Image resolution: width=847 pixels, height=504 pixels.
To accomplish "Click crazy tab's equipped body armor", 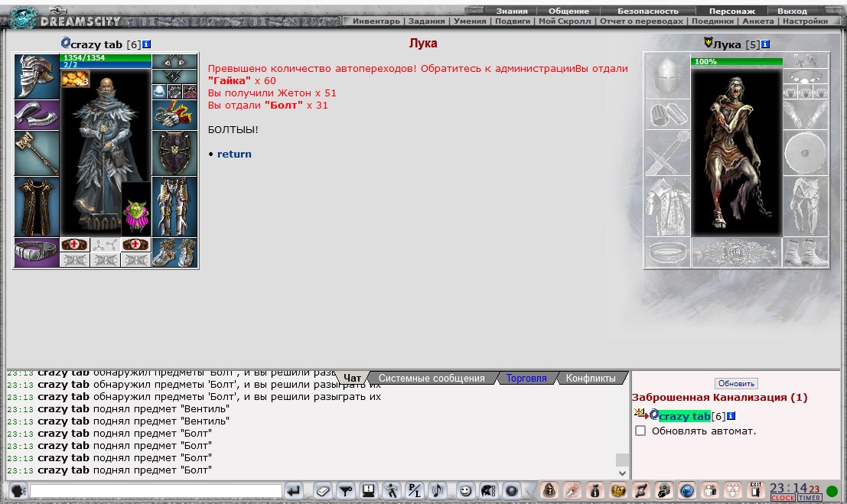I will click(x=37, y=207).
